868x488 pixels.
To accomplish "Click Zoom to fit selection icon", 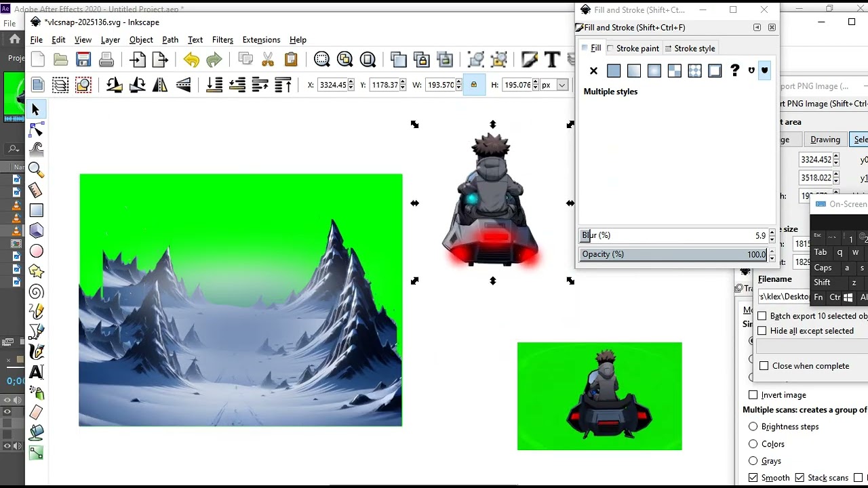I will pos(322,60).
